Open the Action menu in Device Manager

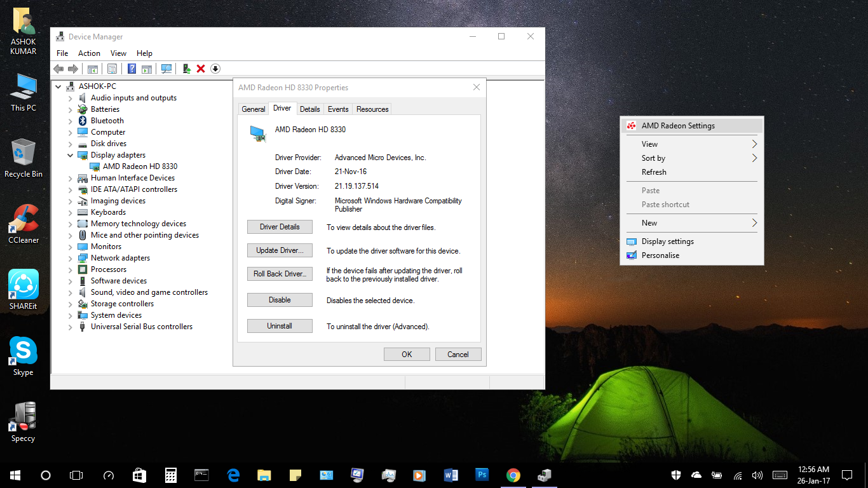89,53
